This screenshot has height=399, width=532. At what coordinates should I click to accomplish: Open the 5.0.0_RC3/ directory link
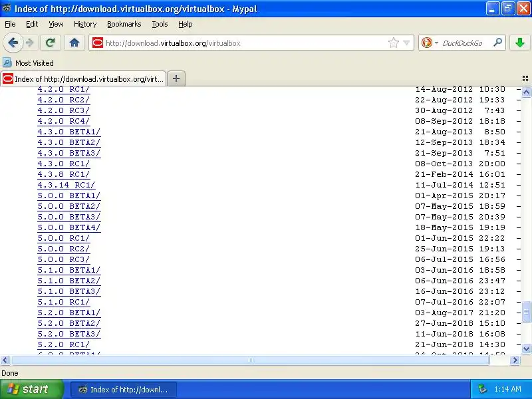(63, 259)
